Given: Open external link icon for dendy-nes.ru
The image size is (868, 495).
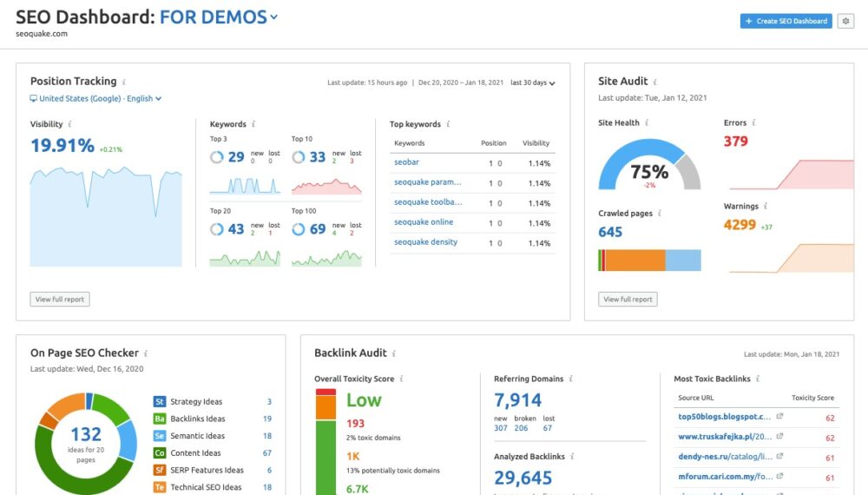Looking at the screenshot, I should coord(779,456).
